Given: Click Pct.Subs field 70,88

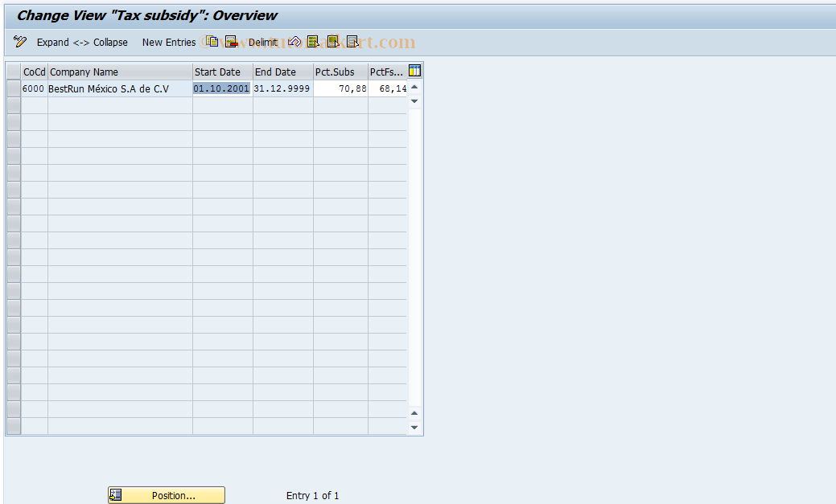Looking at the screenshot, I should pos(340,88).
